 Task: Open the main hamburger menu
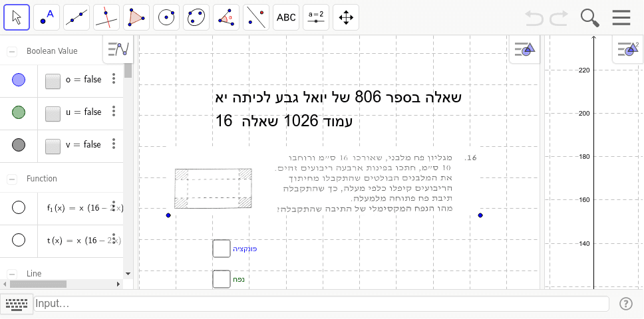pyautogui.click(x=621, y=18)
